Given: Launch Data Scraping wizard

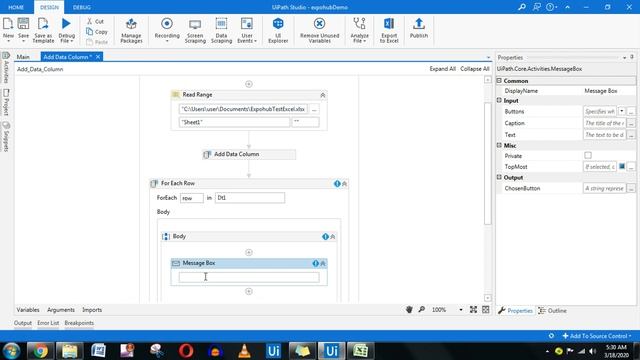Looking at the screenshot, I should [221, 30].
